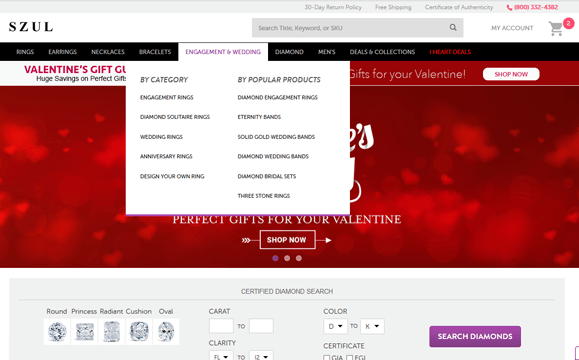Click the search magnifier icon
Screen dimensions: 579x360
tap(453, 27)
